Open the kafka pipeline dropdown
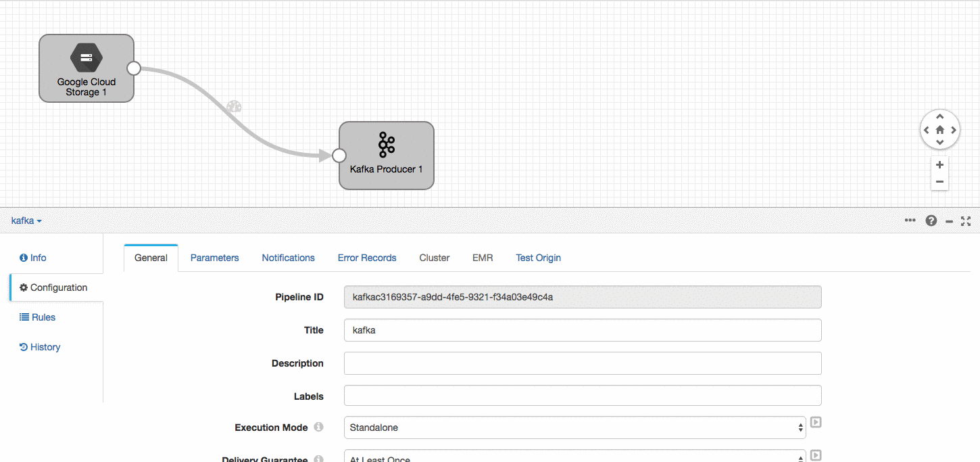Image resolution: width=980 pixels, height=462 pixels. coord(26,221)
